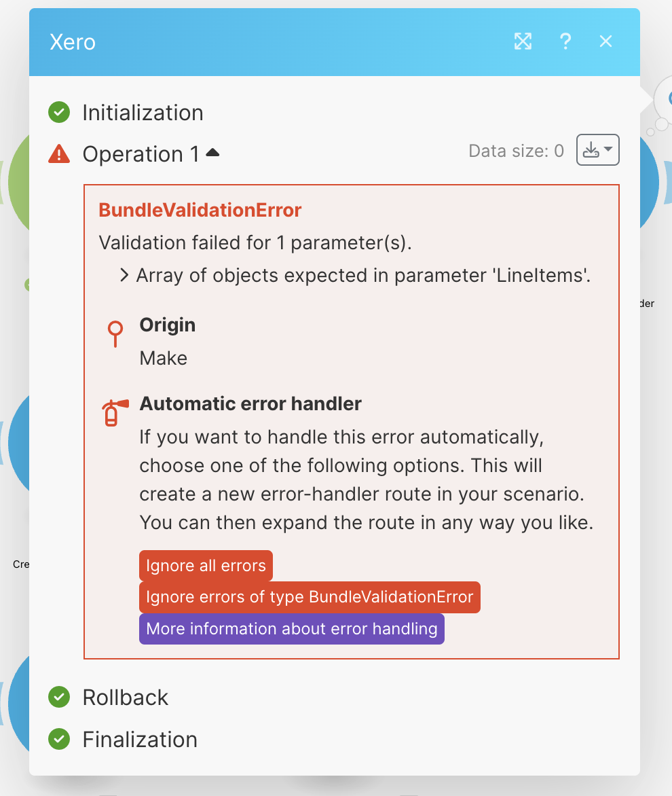Click the BundleValidationError heading

pos(200,210)
